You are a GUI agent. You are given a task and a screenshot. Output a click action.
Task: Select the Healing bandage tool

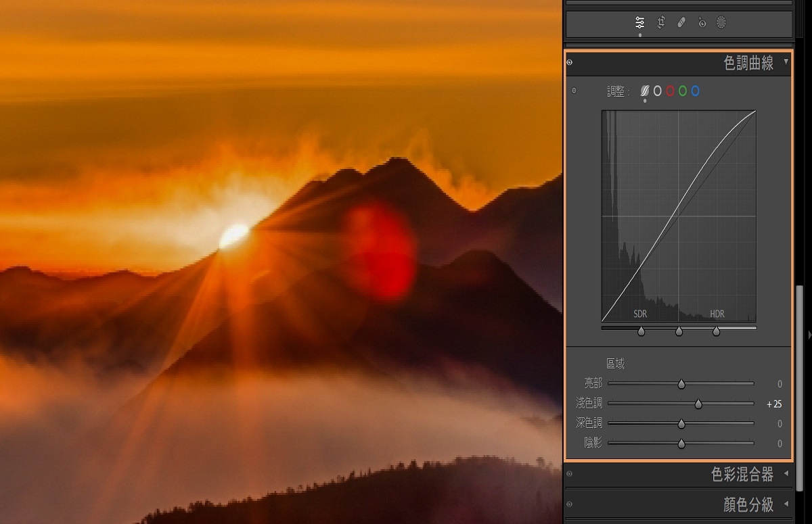pos(681,23)
